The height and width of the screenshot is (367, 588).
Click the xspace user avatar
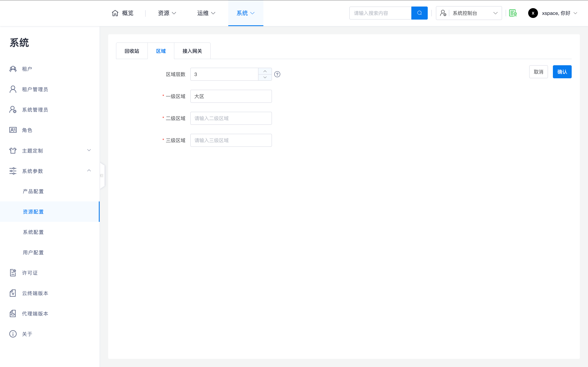pos(533,13)
